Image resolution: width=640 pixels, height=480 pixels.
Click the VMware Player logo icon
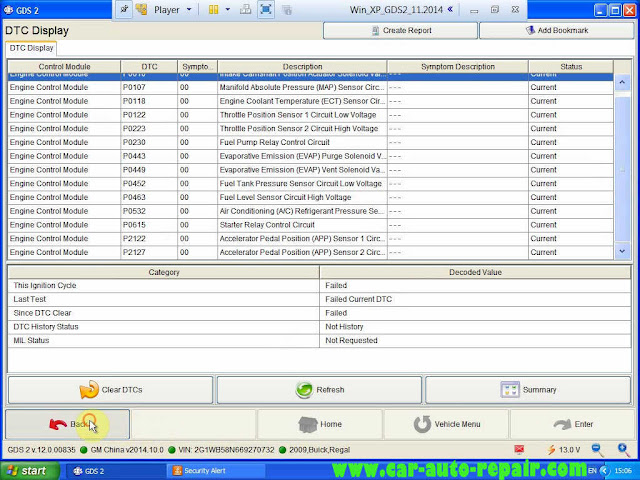(x=142, y=9)
